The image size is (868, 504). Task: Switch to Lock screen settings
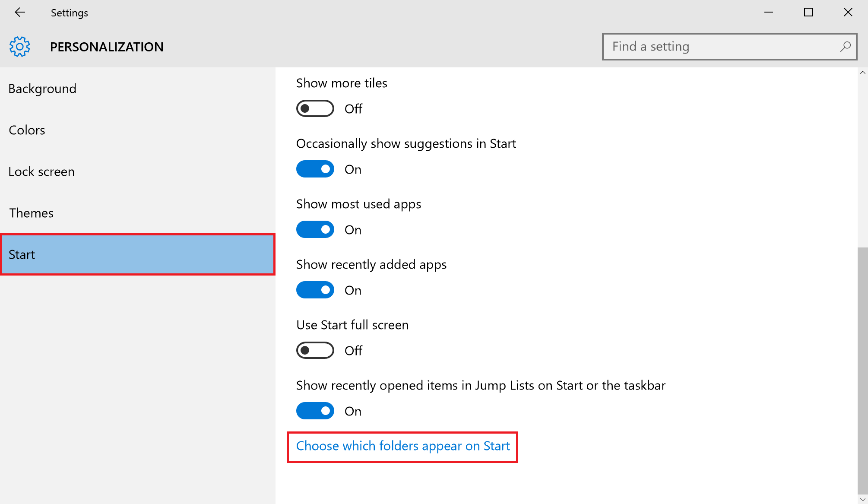[41, 171]
